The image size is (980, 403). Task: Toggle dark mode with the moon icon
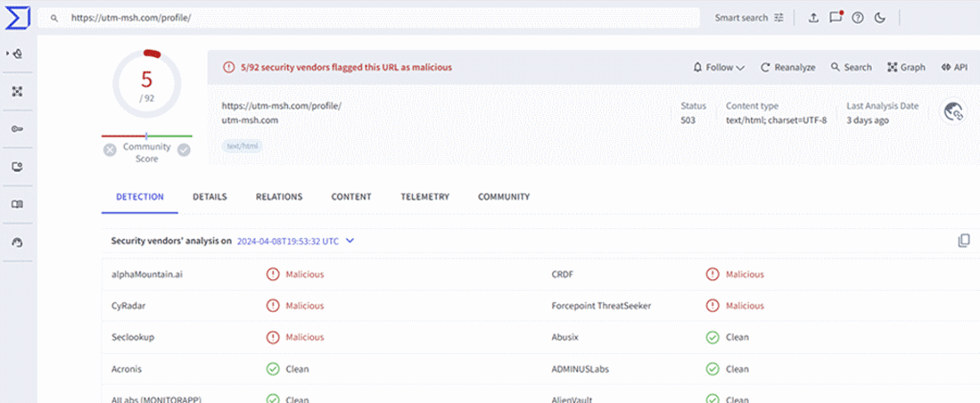tap(880, 18)
